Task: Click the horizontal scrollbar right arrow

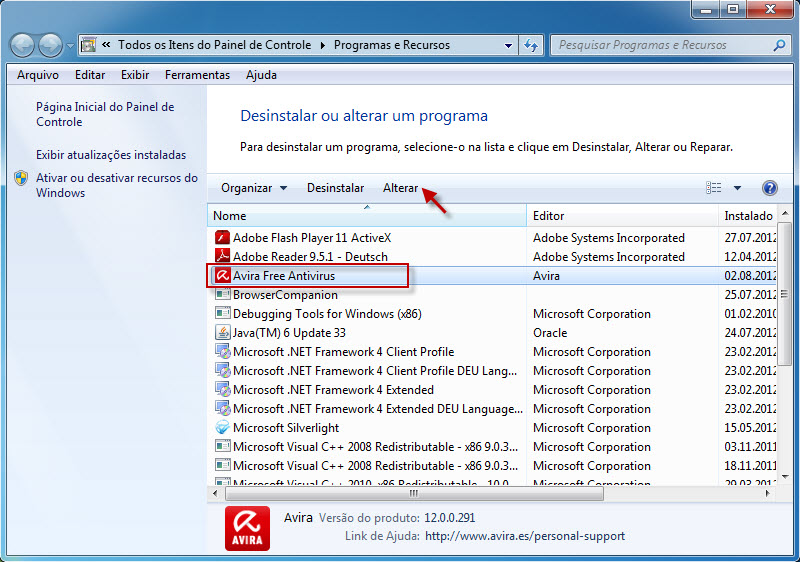Action: point(767,493)
